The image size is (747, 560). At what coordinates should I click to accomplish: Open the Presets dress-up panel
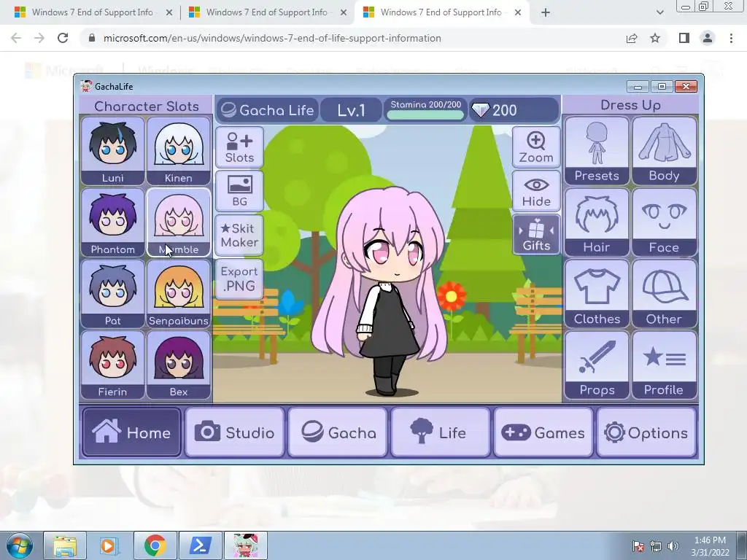pos(597,150)
